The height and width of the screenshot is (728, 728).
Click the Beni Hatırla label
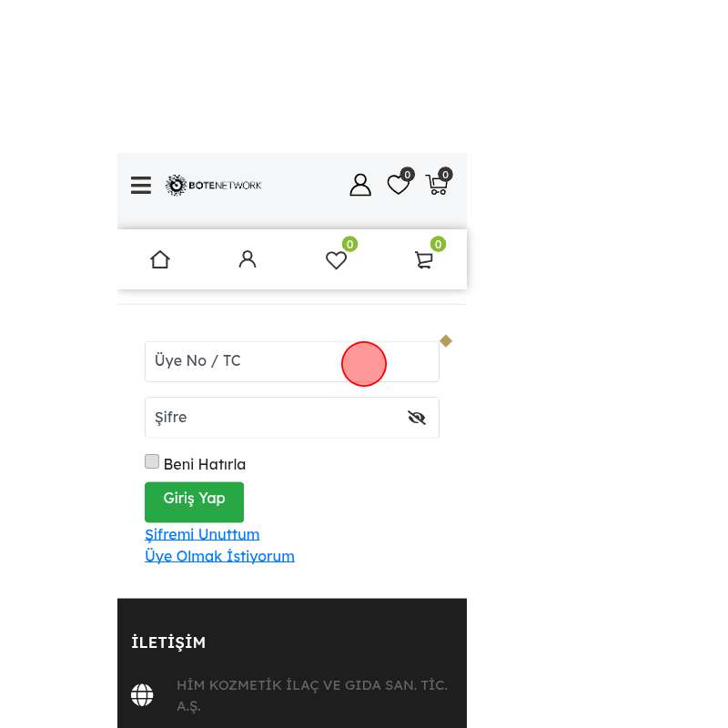pos(205,464)
